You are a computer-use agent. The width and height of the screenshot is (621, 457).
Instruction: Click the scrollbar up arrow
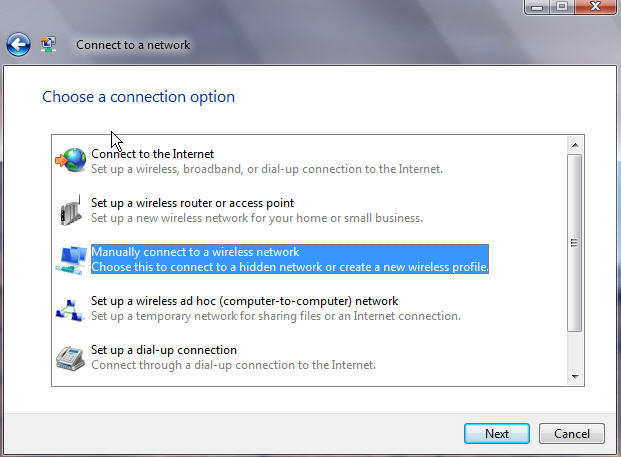pyautogui.click(x=575, y=145)
